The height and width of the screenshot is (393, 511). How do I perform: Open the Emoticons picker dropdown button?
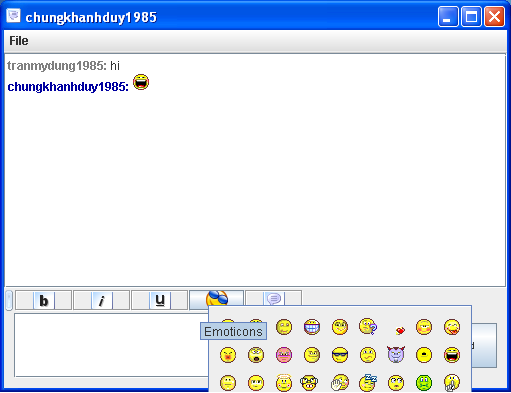(217, 298)
